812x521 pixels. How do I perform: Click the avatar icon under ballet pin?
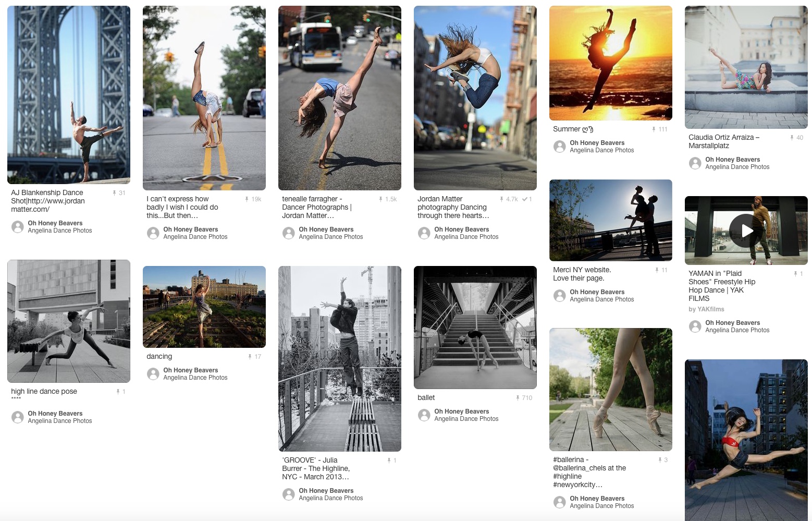coord(424,415)
